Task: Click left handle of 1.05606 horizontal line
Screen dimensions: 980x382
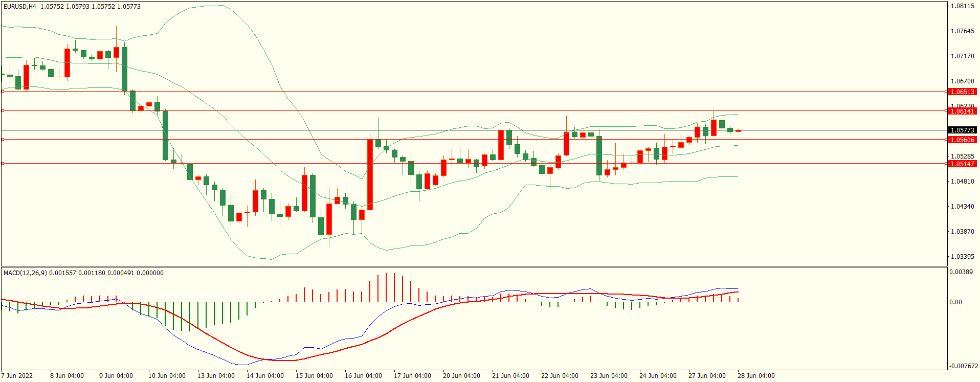Action: (3, 139)
